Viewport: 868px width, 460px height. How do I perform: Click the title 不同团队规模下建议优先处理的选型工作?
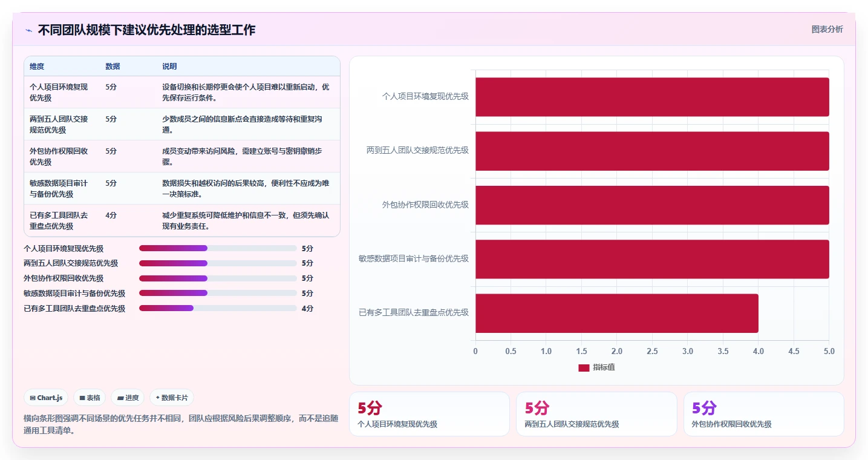coord(146,30)
